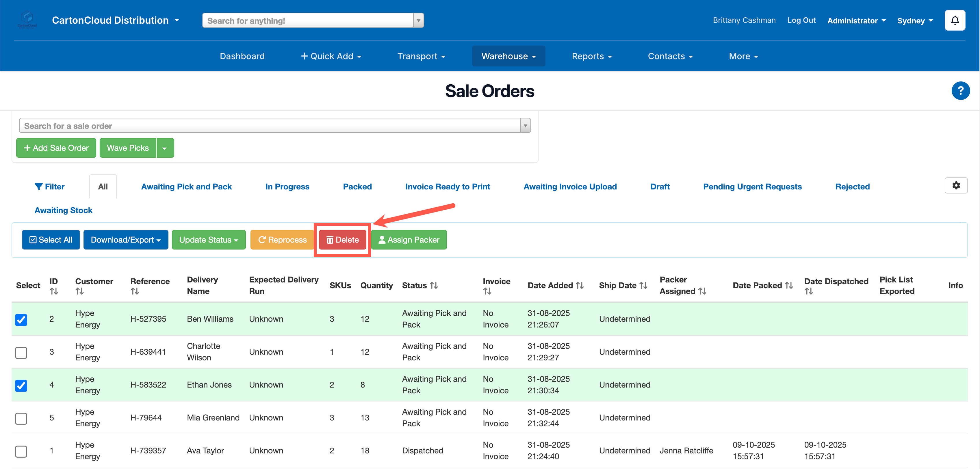Sort by Ship Date column arrows
This screenshot has height=469, width=980.
(x=643, y=285)
